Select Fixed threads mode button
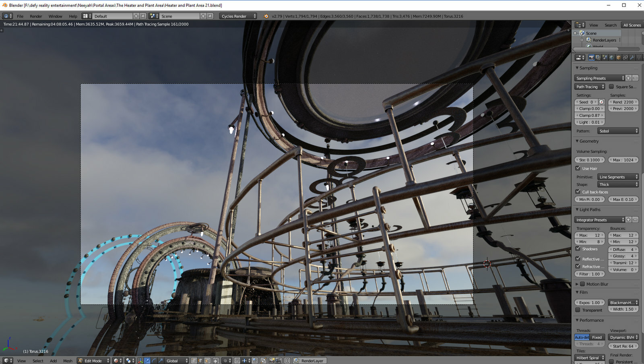This screenshot has width=644, height=364. point(597,337)
